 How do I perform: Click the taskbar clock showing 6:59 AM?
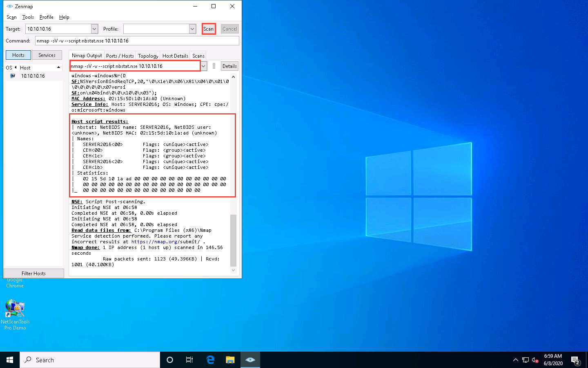[x=553, y=360]
